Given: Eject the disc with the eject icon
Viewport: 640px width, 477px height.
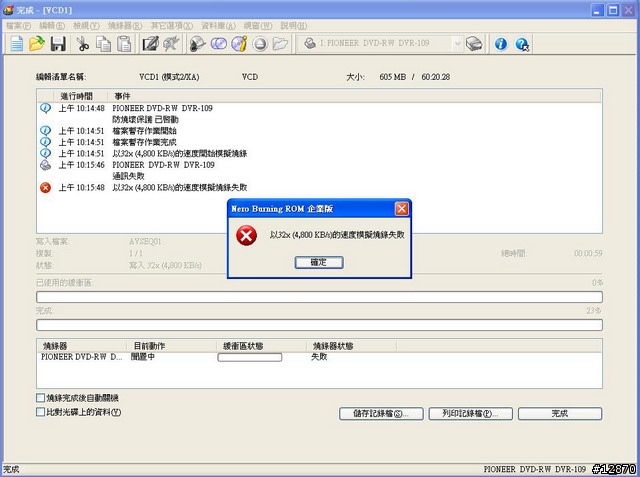Looking at the screenshot, I should coord(260,44).
